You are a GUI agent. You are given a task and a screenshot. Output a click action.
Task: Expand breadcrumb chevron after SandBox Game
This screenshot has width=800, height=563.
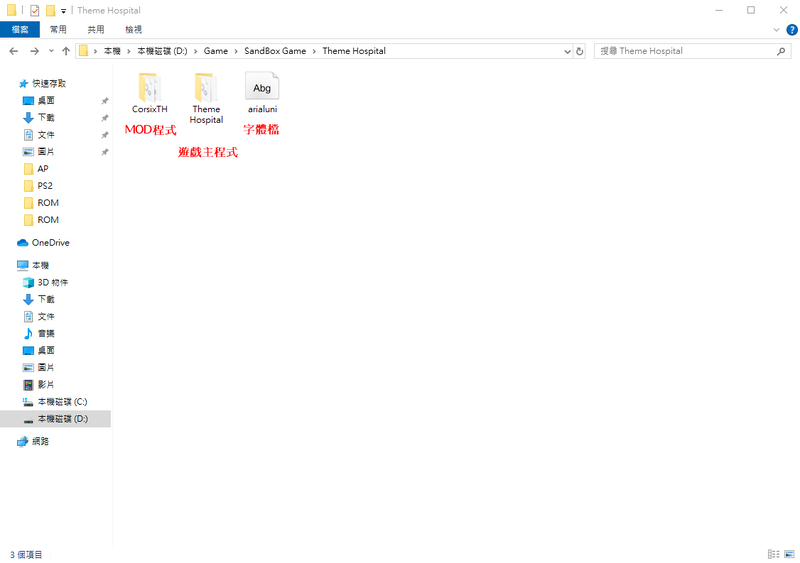(x=314, y=51)
